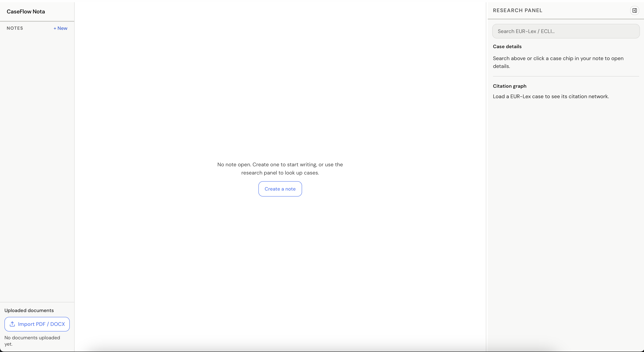Click the RESEARCH PANEL header title

[518, 10]
